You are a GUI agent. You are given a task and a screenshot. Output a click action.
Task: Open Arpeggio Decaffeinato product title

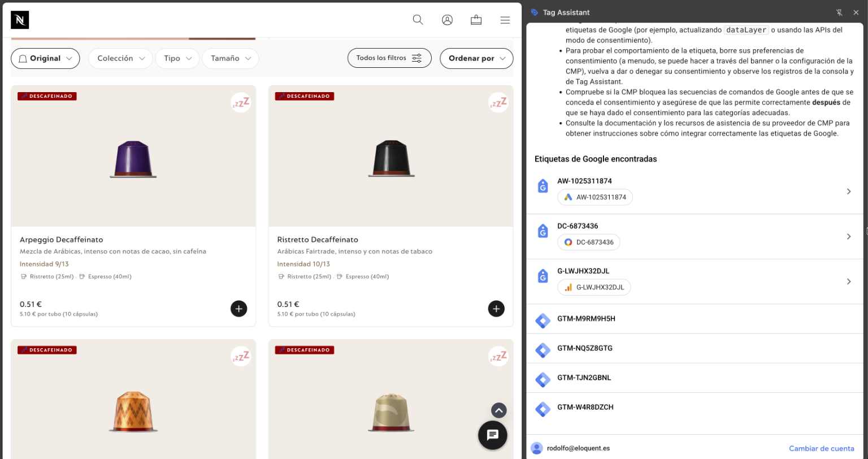coord(62,240)
